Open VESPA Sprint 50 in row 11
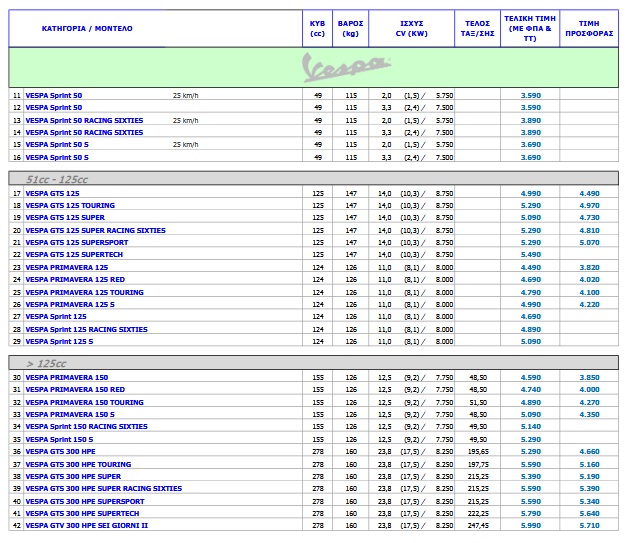Viewport: 630px width, 543px height. coord(54,96)
